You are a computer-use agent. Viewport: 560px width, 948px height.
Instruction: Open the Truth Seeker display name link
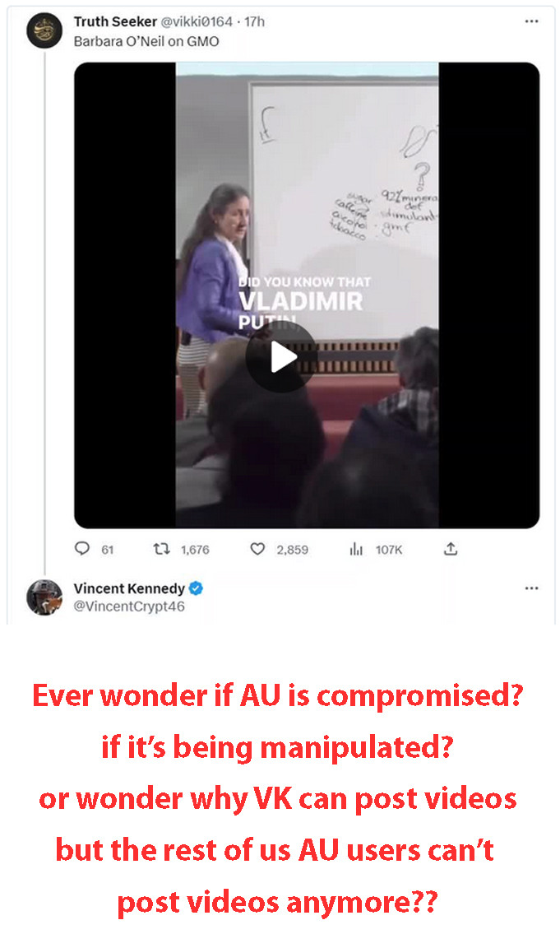[115, 21]
